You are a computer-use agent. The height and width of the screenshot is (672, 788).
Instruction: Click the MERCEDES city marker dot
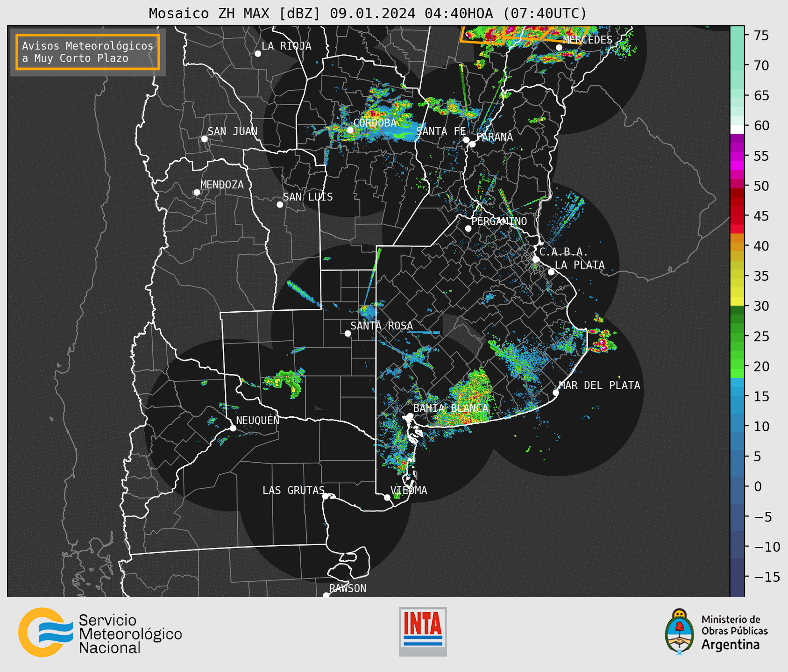coord(559,48)
